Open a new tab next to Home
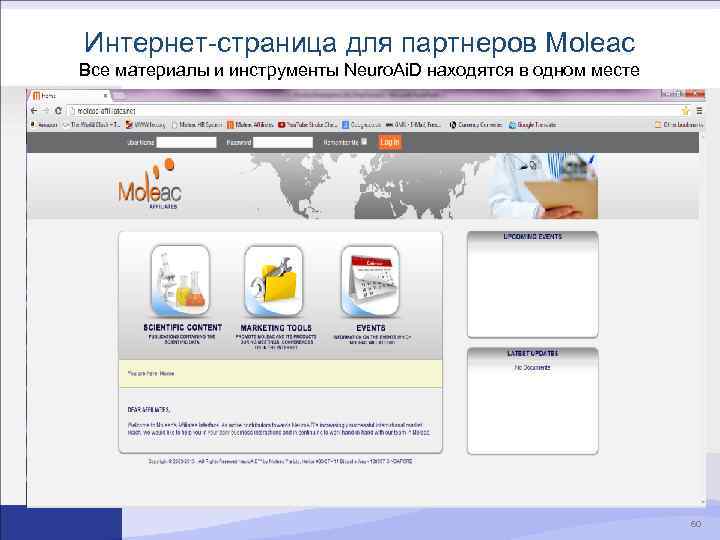The image size is (720, 540). coord(119,96)
